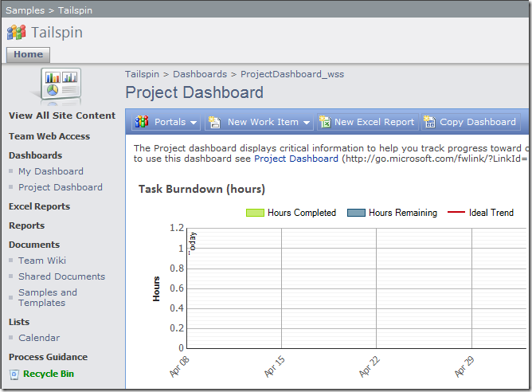This screenshot has height=392, width=532.
Task: Follow the Project Dashboard help hyperlink
Action: (x=296, y=159)
